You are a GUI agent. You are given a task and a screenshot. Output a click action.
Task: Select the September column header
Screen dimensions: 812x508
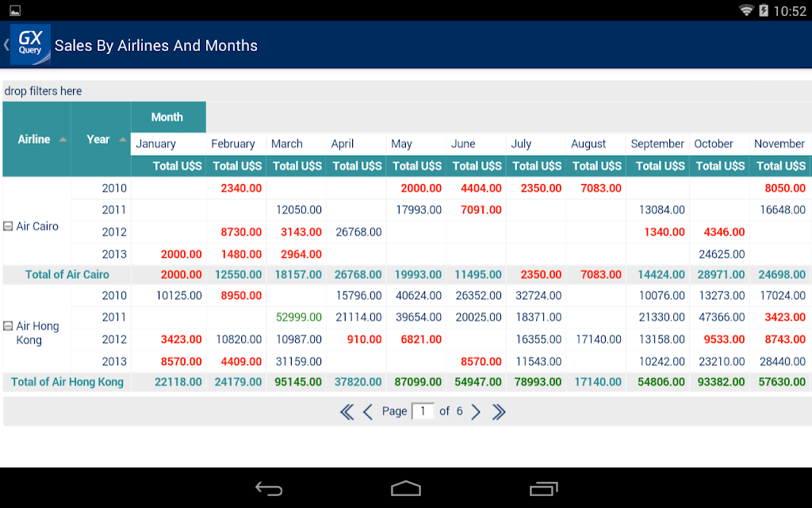[657, 144]
